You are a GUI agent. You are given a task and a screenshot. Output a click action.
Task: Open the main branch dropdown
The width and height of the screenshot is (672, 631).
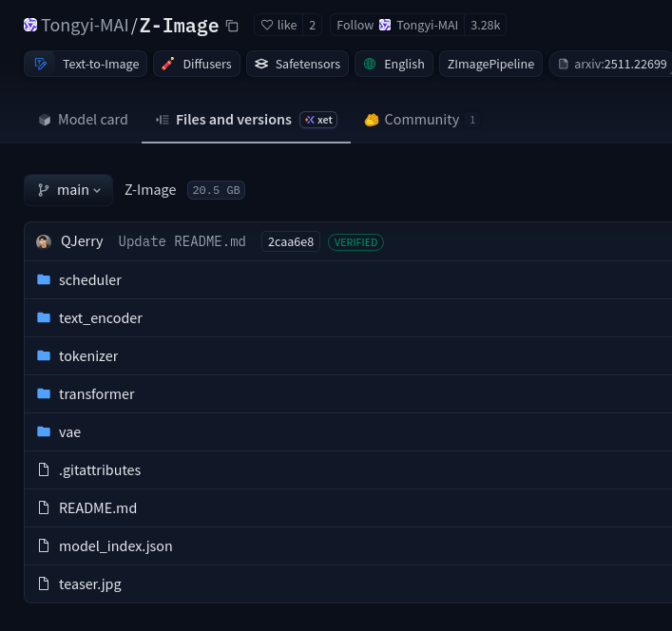pyautogui.click(x=68, y=190)
